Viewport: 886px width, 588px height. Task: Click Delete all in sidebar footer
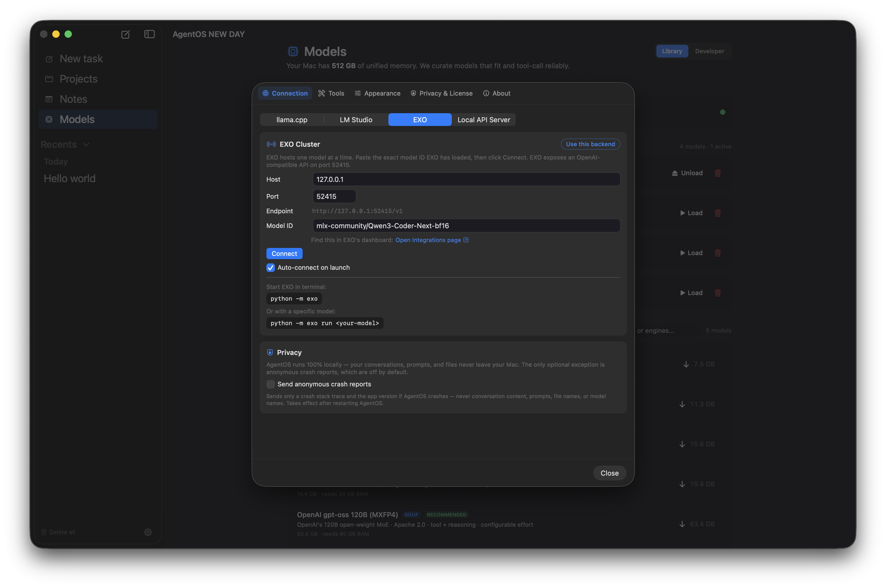(58, 532)
